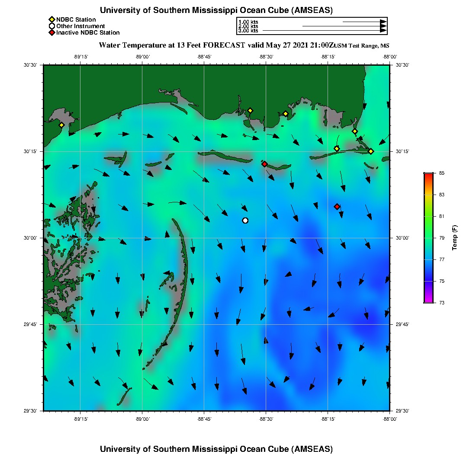The image size is (476, 454).
Task: Click the top axis '-89°00'' longitude label
Action: [x=143, y=57]
